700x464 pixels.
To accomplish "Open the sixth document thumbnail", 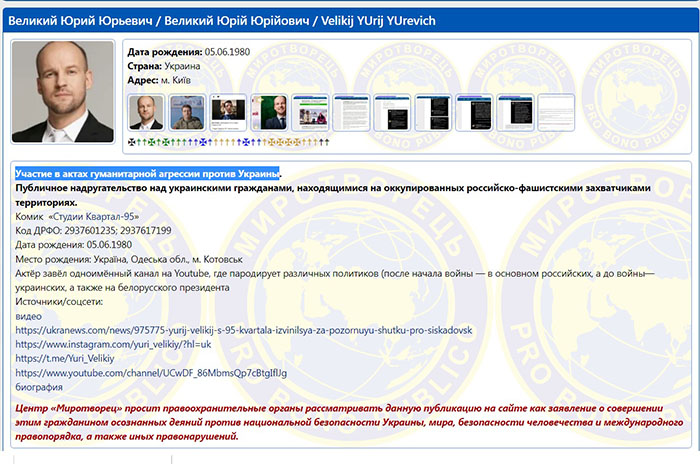I will tap(351, 112).
